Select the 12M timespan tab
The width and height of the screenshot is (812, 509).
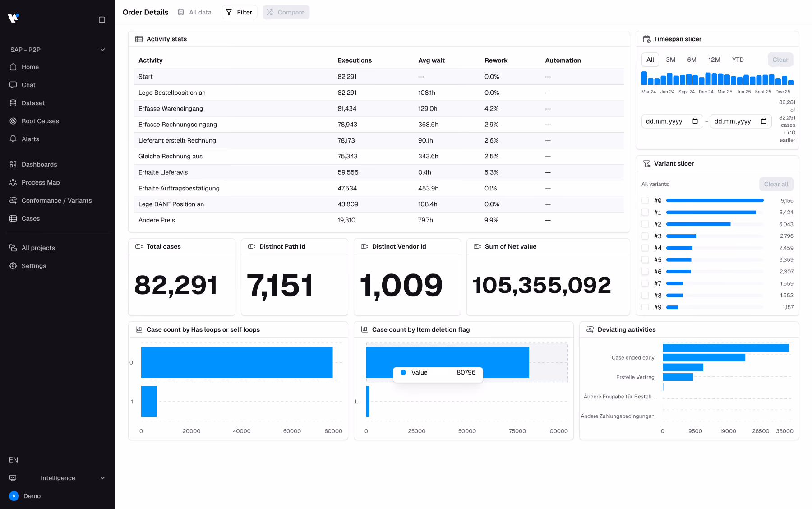pos(714,60)
